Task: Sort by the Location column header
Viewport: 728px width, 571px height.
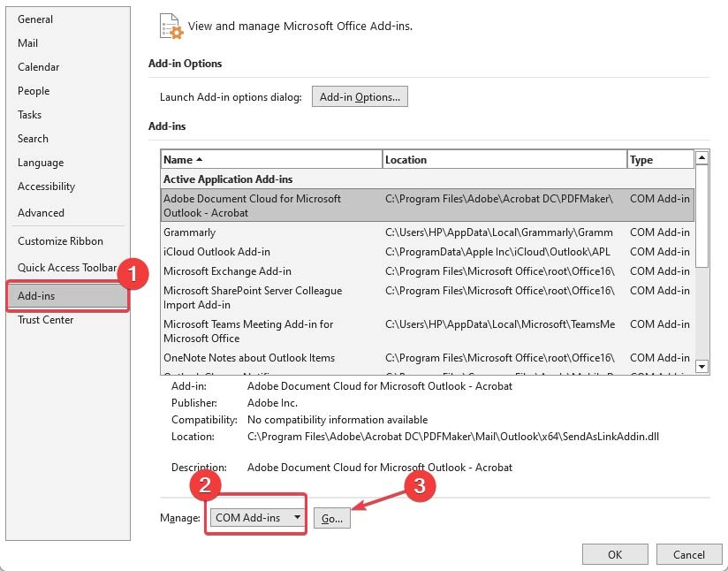Action: (504, 159)
